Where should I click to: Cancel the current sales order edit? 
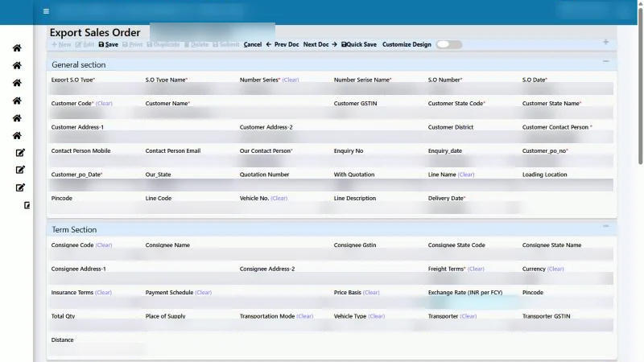click(x=253, y=44)
